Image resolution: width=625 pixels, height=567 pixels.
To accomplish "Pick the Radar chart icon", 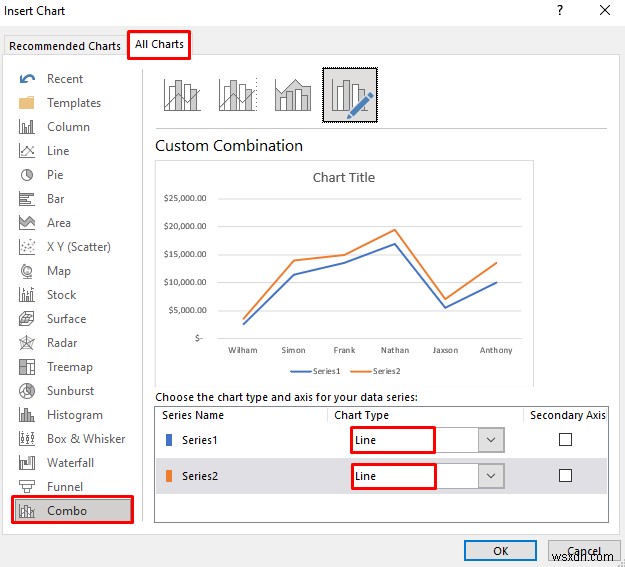I will click(27, 343).
